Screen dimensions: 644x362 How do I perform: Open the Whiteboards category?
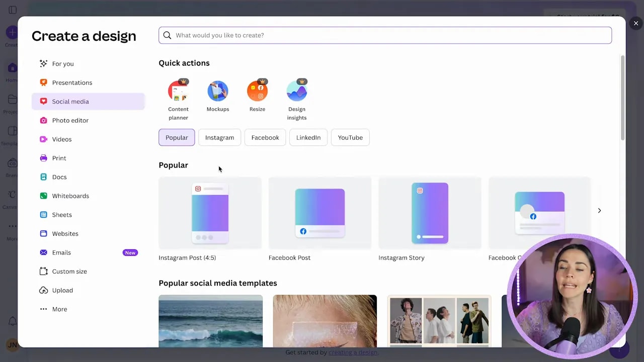point(70,196)
